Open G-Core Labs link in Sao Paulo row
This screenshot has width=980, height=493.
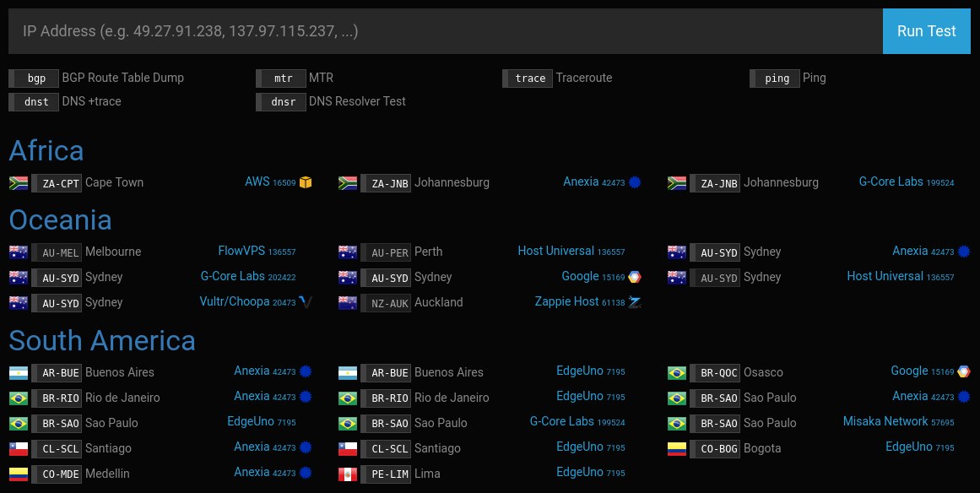pyautogui.click(x=577, y=422)
